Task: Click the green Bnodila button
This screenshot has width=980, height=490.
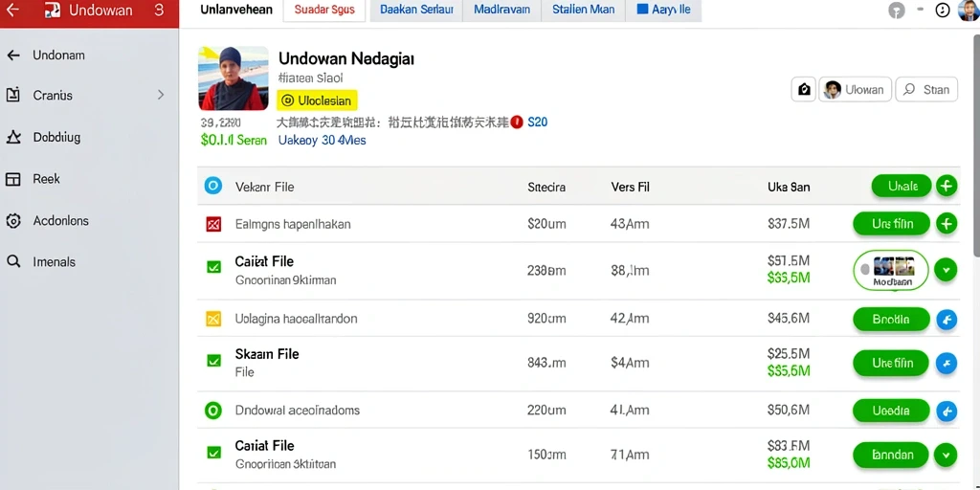Action: tap(891, 320)
